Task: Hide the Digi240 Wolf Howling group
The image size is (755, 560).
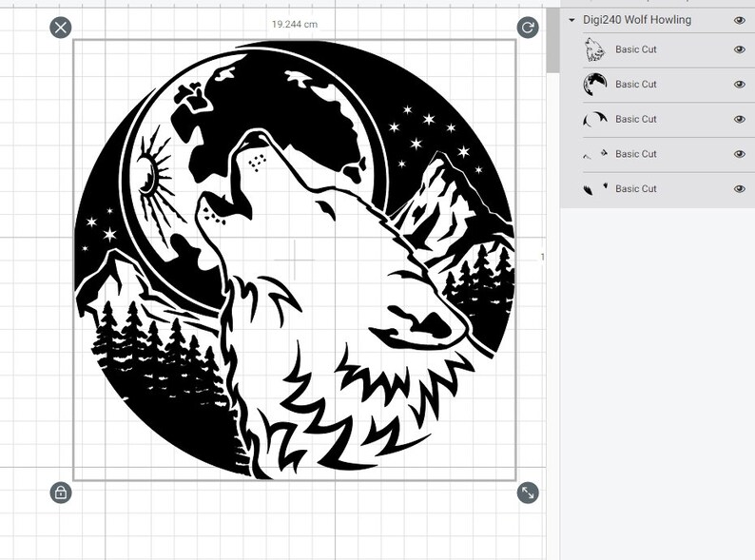Action: click(740, 20)
